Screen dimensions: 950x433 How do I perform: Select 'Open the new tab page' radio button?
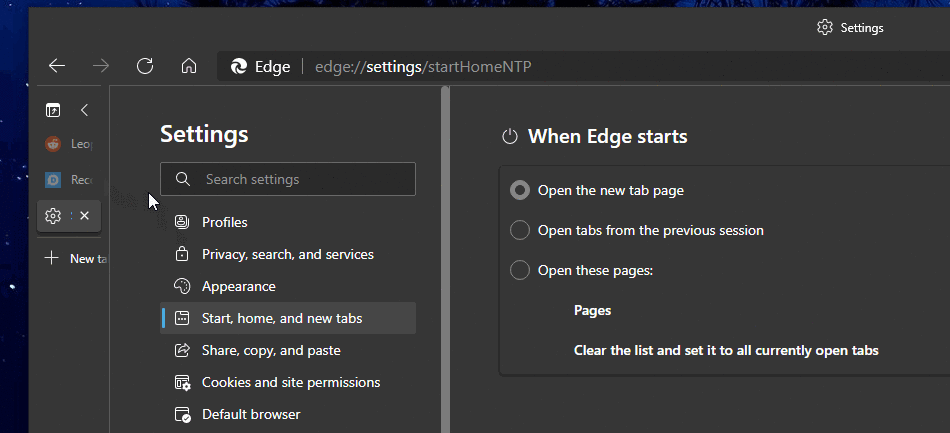coord(520,190)
